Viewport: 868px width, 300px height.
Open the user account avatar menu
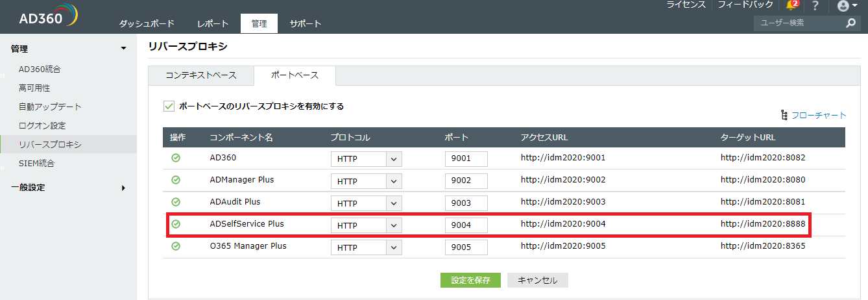click(x=847, y=6)
